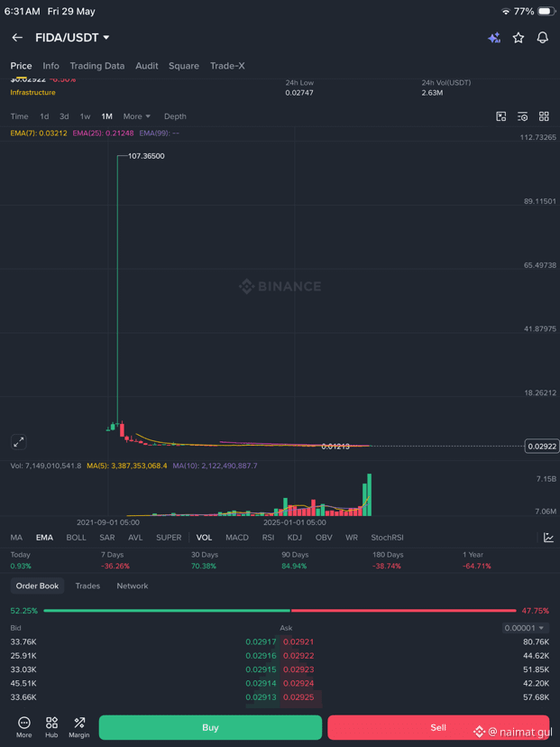
Task: Open chart indicator settings icon
Action: point(522,116)
